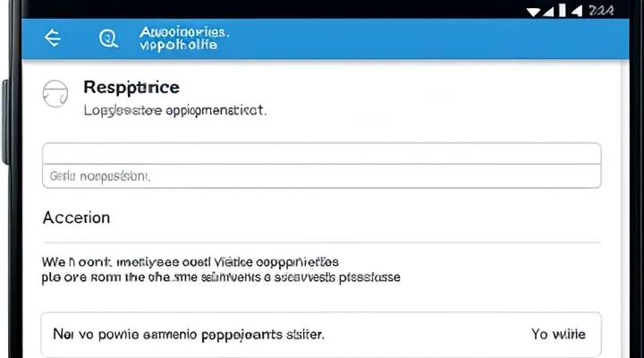Tap the blue header title text

pos(185,38)
